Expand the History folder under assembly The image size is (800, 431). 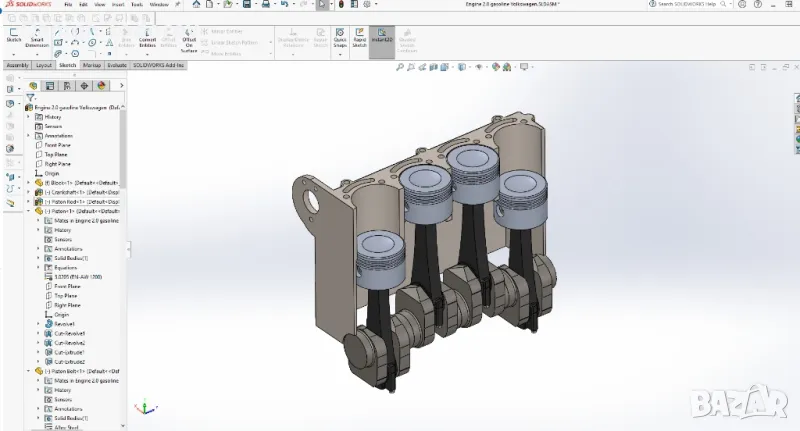[x=29, y=117]
